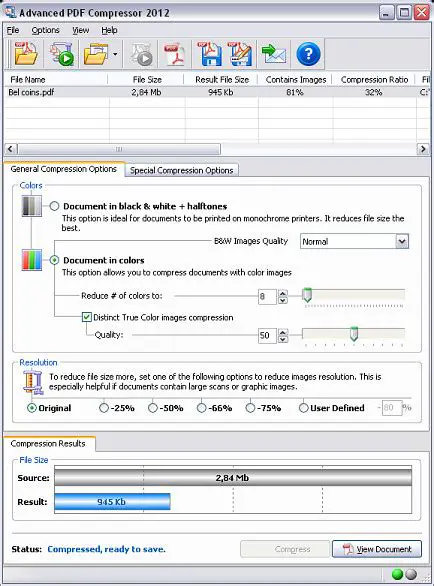
Task: Click the Compression Ratio column header
Action: coord(374,80)
